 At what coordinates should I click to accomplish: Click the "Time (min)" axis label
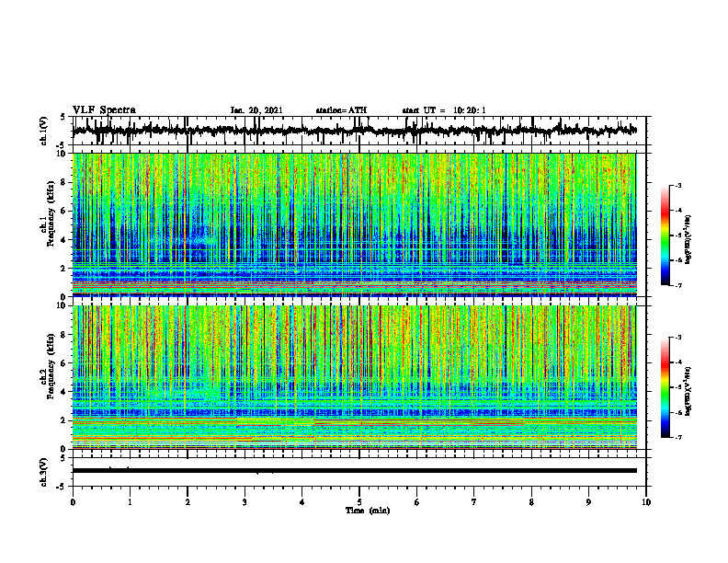click(x=368, y=511)
